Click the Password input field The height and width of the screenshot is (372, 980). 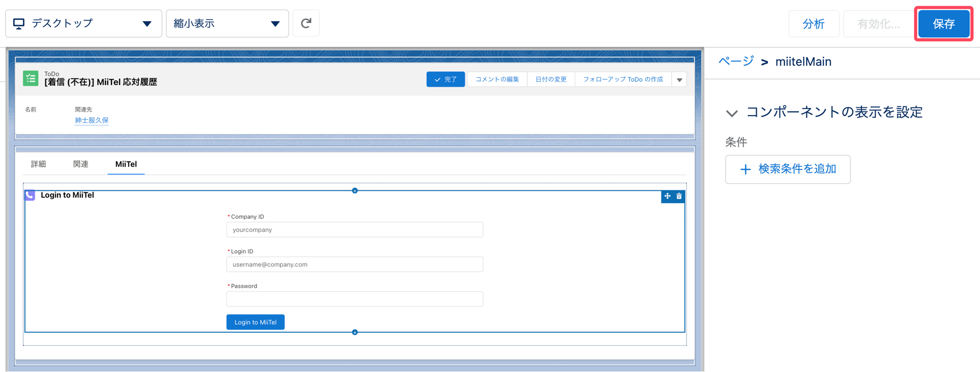(355, 299)
